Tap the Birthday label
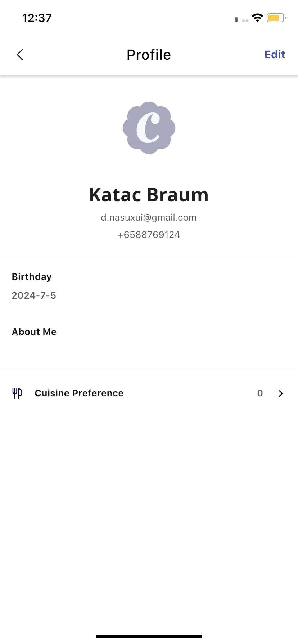 pos(32,277)
